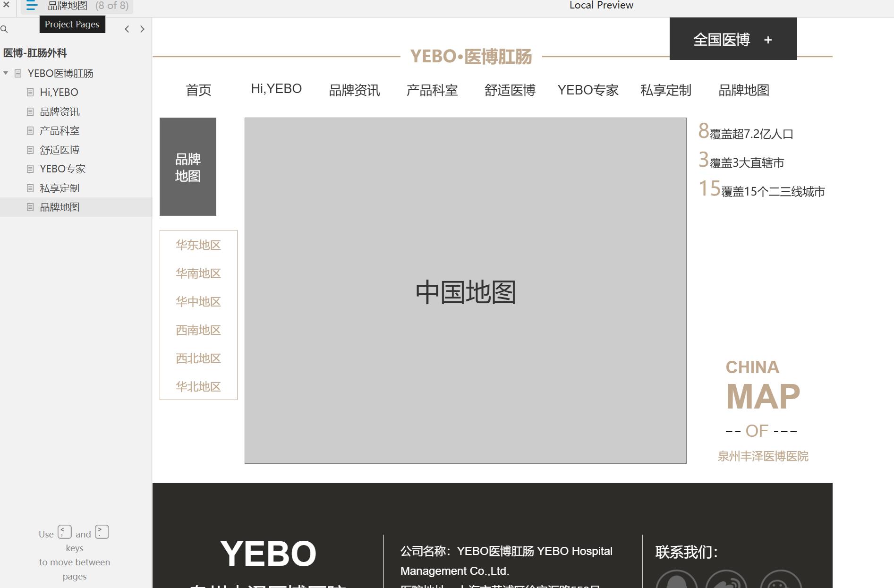Open the 产品科室 navigation tab
This screenshot has height=588, width=894.
(432, 90)
